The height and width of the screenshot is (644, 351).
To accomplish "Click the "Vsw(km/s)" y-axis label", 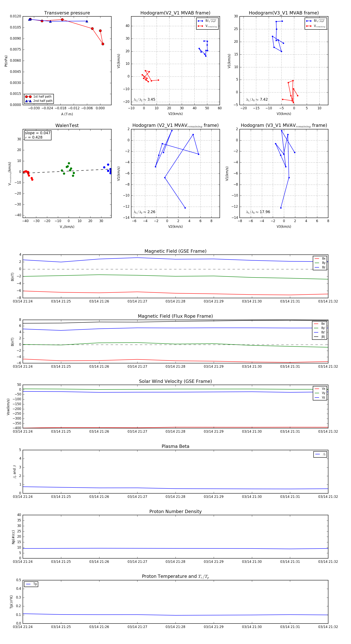I will (8, 407).
